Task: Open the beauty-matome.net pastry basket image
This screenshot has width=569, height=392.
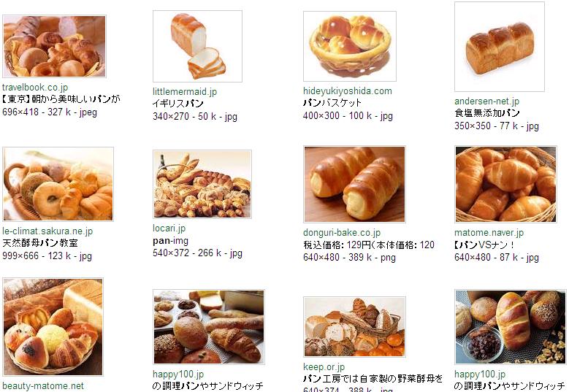Action: 53,327
